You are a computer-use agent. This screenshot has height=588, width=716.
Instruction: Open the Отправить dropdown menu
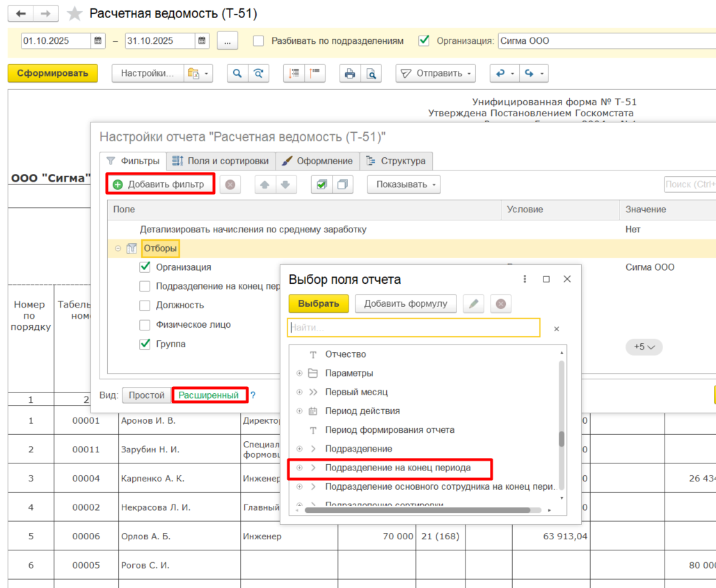pyautogui.click(x=436, y=73)
